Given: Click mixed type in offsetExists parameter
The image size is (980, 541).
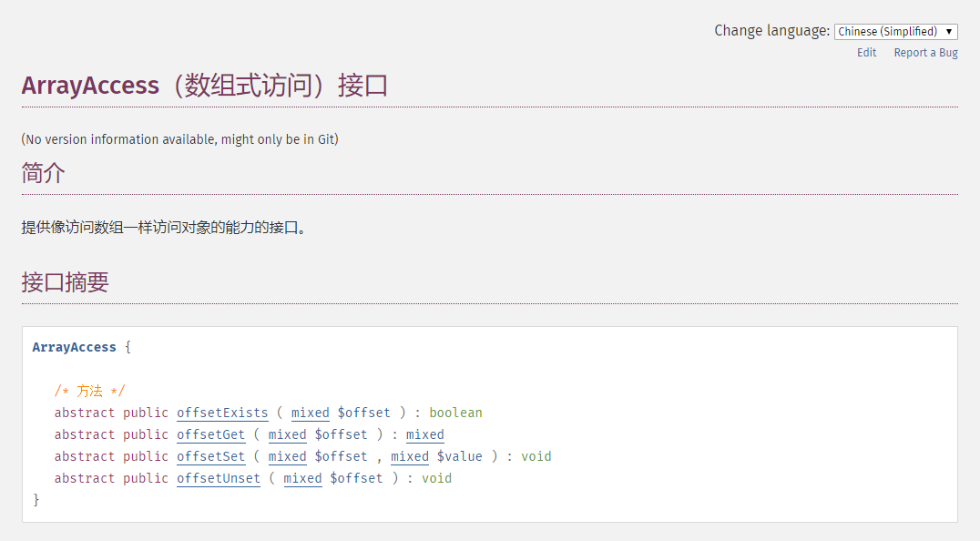Looking at the screenshot, I should click(310, 413).
